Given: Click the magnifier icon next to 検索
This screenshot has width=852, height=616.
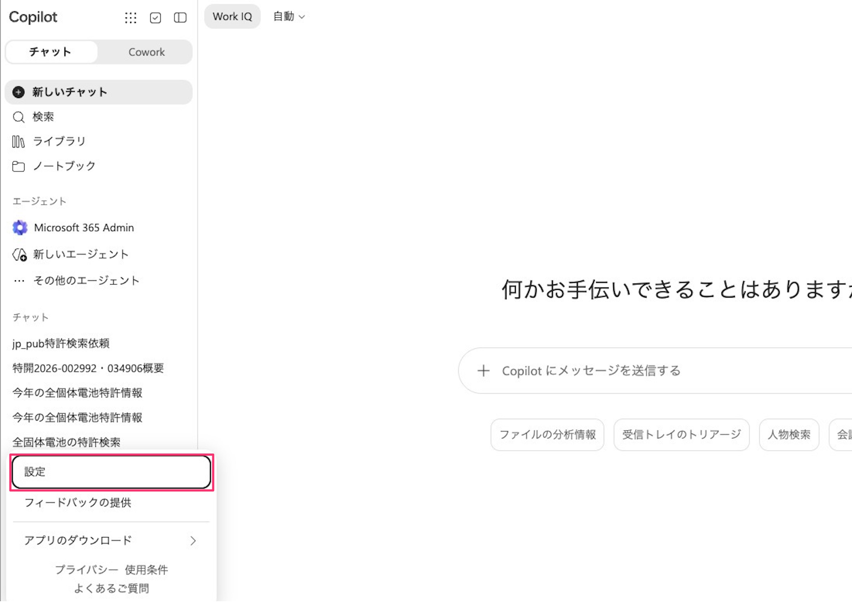Looking at the screenshot, I should 18,117.
